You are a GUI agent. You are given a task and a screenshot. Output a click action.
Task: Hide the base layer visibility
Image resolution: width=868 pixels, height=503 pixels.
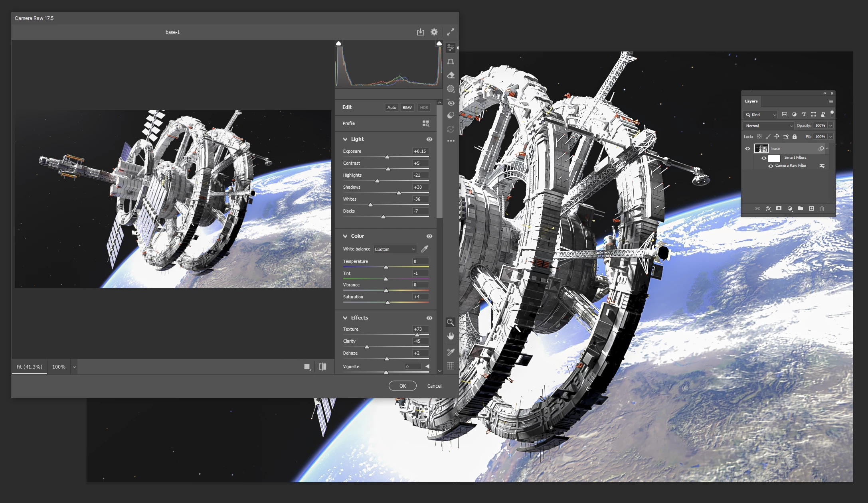tap(747, 149)
